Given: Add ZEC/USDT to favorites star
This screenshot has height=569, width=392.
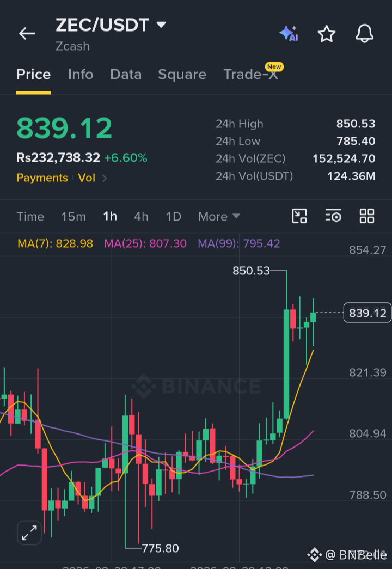Looking at the screenshot, I should 326,34.
